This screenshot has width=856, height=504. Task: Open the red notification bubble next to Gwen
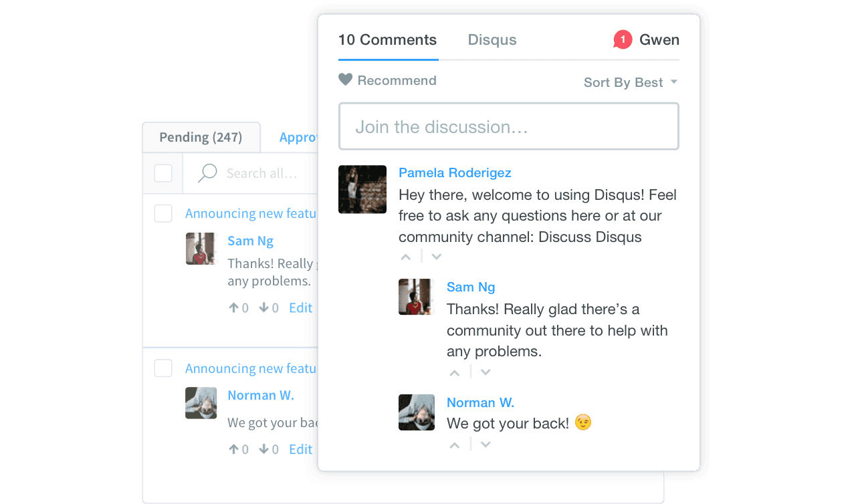(623, 40)
